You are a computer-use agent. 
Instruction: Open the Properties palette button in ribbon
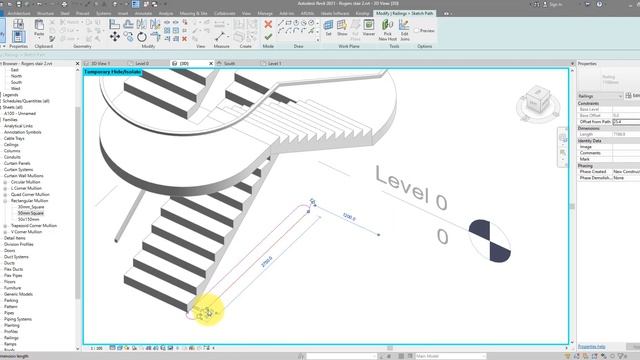18,37
